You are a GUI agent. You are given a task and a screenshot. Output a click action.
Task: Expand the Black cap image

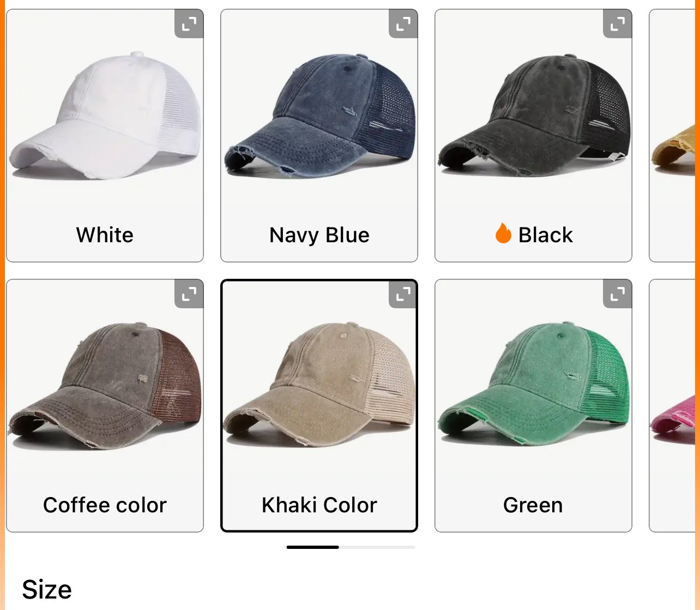coord(617,24)
